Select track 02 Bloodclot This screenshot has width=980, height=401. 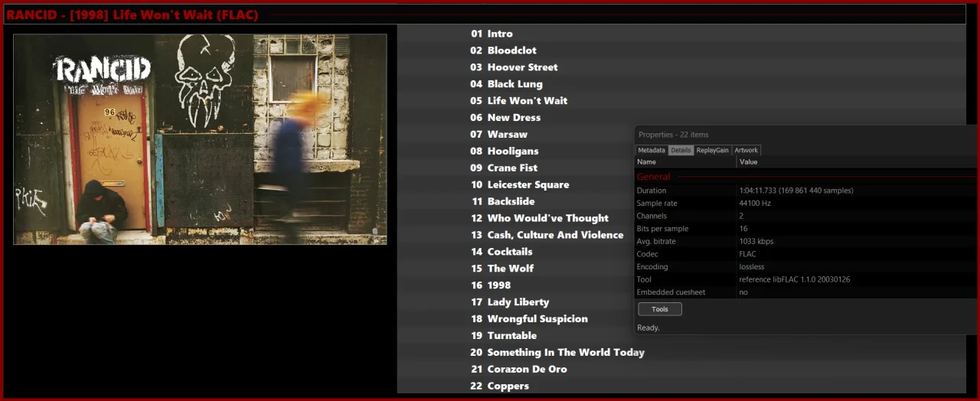[681, 51]
